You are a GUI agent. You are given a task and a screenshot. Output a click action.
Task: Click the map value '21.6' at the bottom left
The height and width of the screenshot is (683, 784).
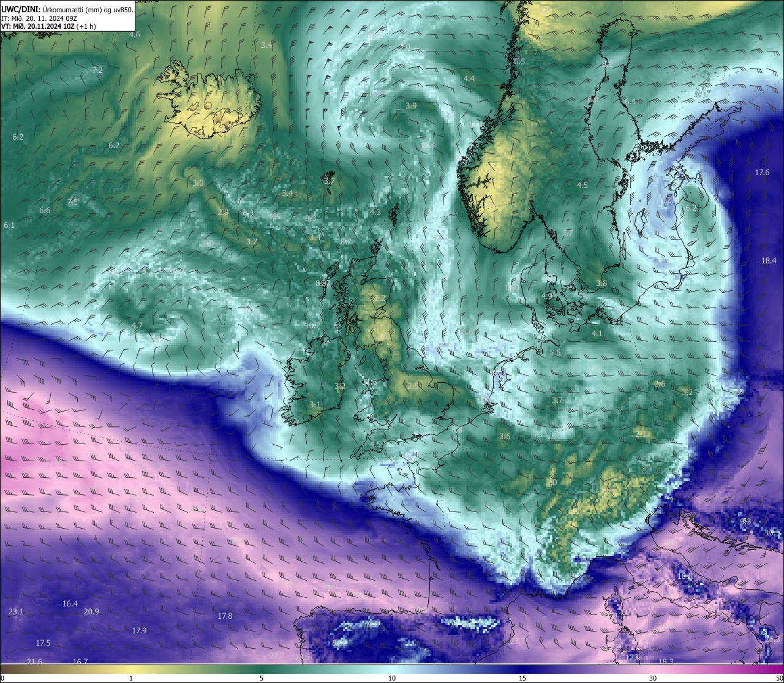tap(34, 662)
